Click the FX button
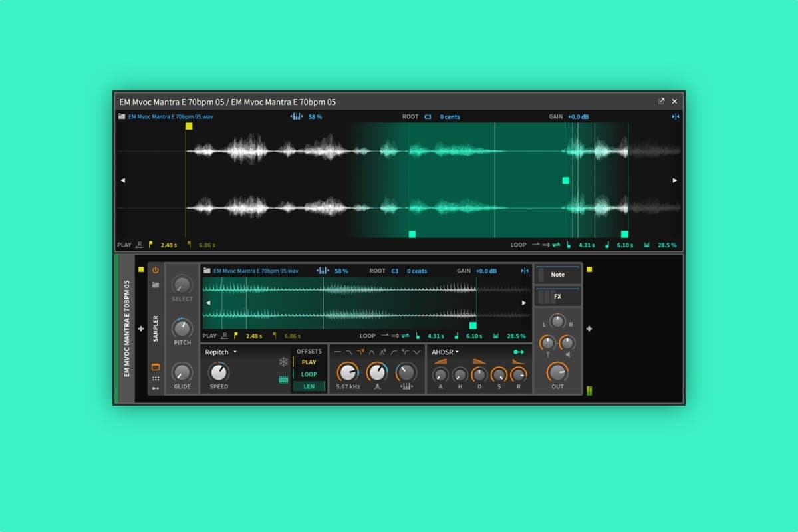 pyautogui.click(x=557, y=297)
